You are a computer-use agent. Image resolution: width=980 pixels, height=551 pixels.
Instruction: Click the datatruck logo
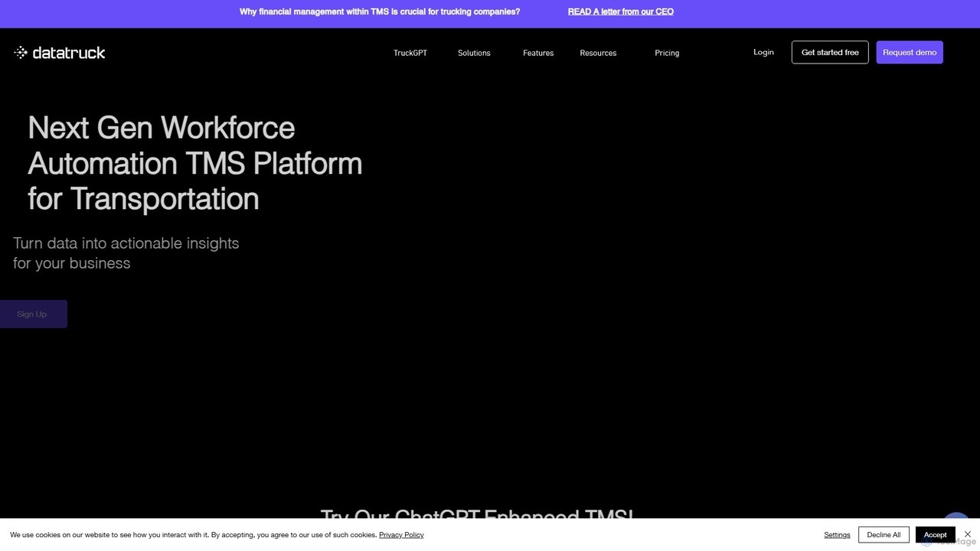tap(60, 52)
